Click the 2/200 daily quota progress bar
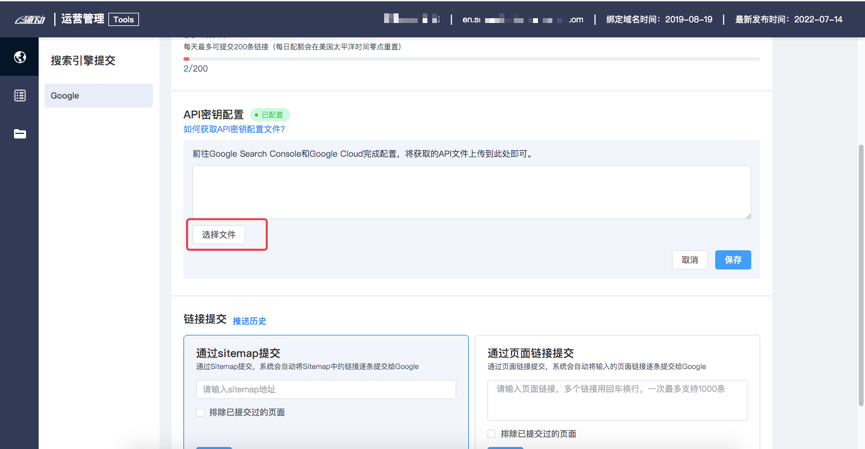 point(471,59)
